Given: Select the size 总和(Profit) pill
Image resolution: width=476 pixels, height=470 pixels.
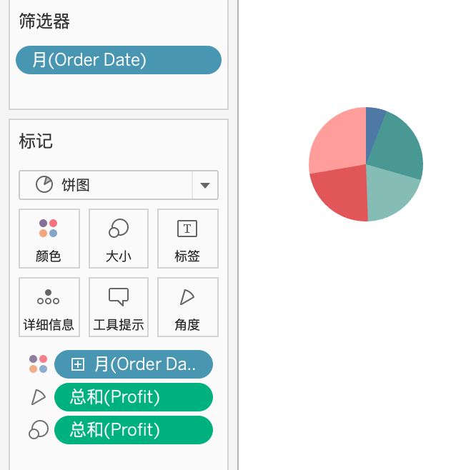Looking at the screenshot, I should [134, 430].
